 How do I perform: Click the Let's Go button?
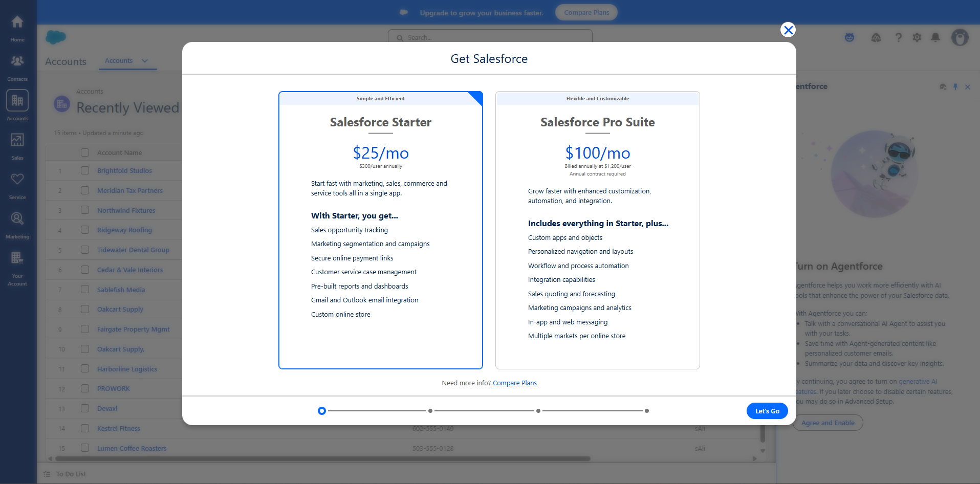[767, 411]
